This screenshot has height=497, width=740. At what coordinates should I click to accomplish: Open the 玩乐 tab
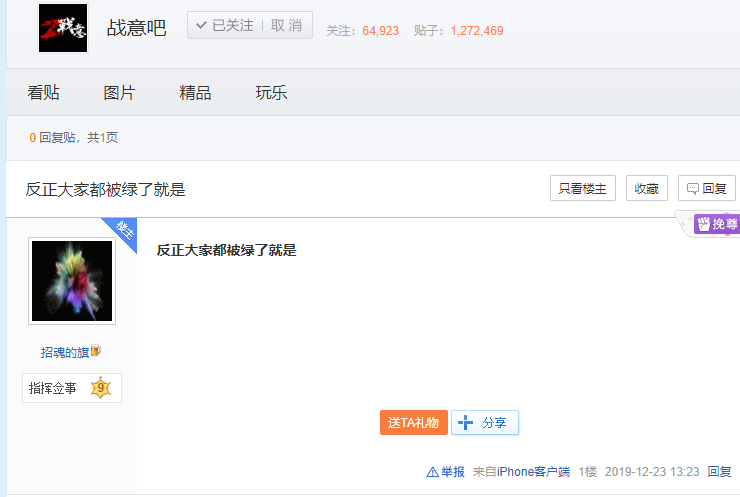pos(271,93)
